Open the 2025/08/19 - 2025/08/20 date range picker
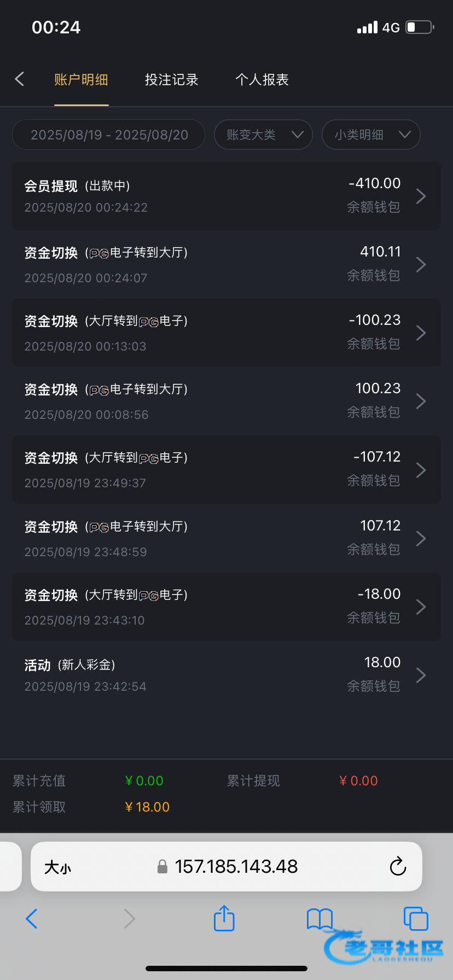This screenshot has height=980, width=453. [x=109, y=135]
